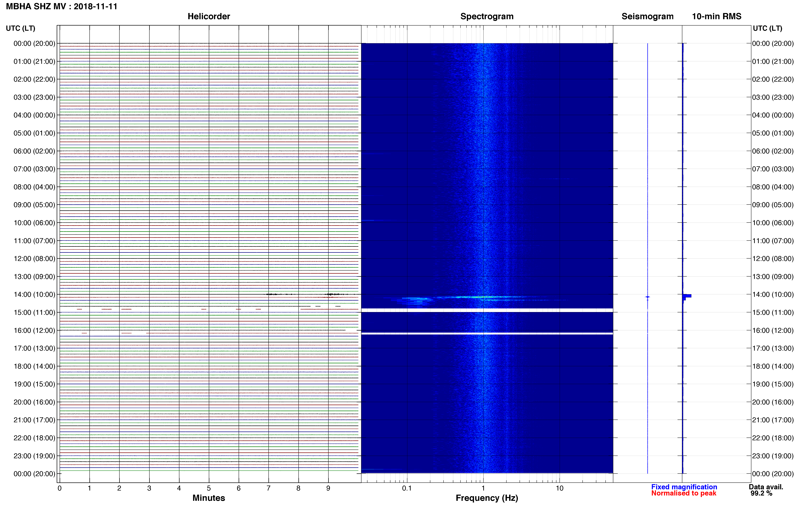Click helicorder time label '23:00 (19:00)'
The image size is (812, 508).
[x=34, y=456]
